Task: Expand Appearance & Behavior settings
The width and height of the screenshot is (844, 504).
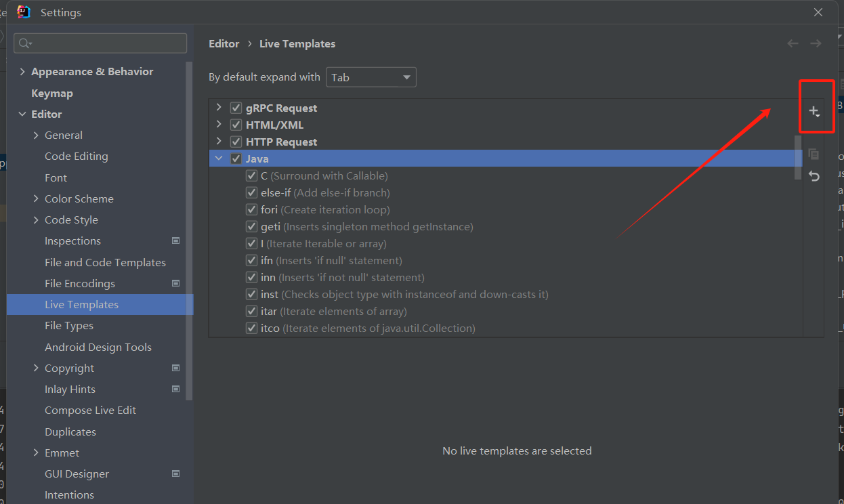Action: 22,72
